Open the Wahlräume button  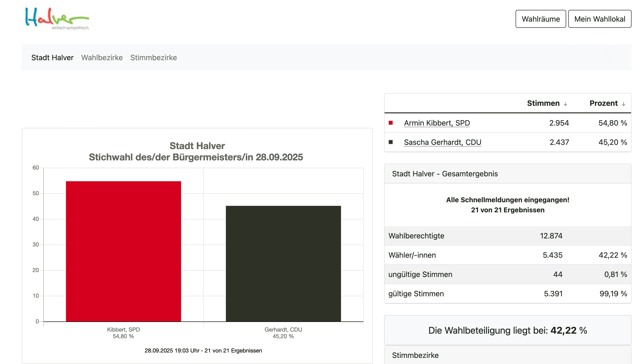coord(541,19)
